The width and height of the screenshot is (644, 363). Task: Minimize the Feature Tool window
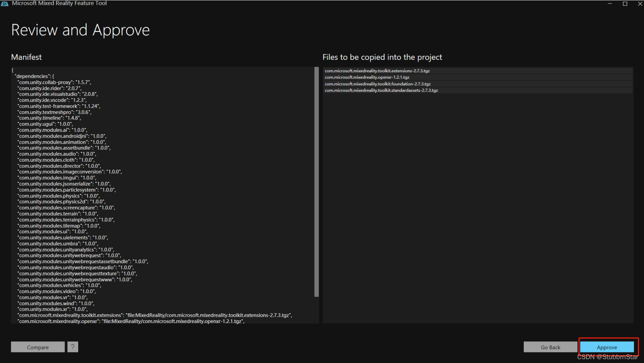pyautogui.click(x=610, y=3)
